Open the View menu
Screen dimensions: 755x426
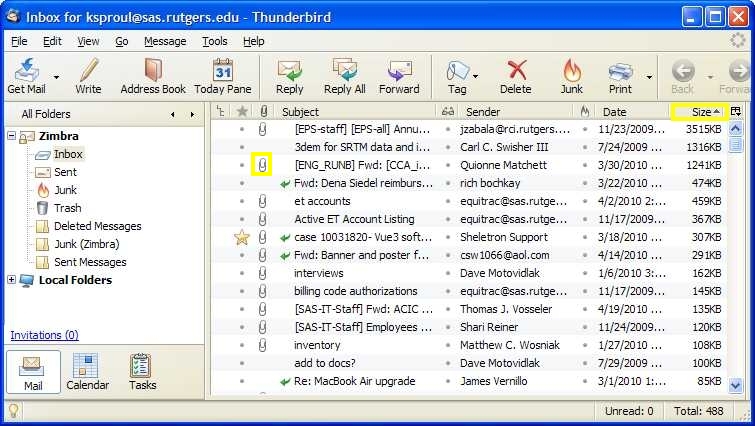coord(88,41)
